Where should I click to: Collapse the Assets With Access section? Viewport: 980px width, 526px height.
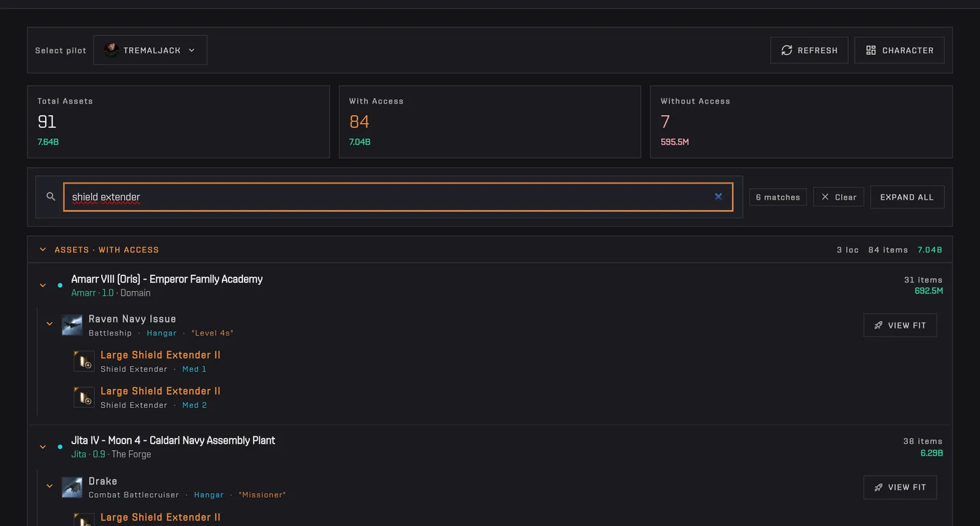(43, 250)
